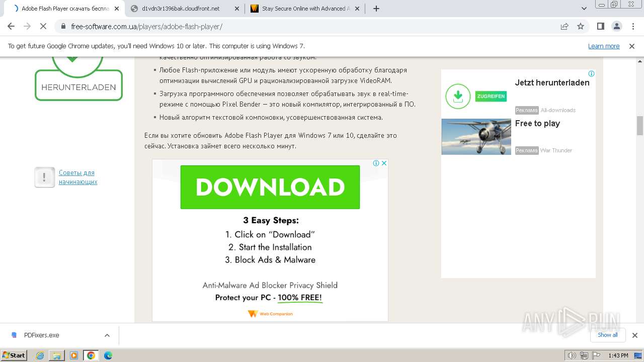Click the volume speaker tray icon
644x362 pixels.
[572, 355]
